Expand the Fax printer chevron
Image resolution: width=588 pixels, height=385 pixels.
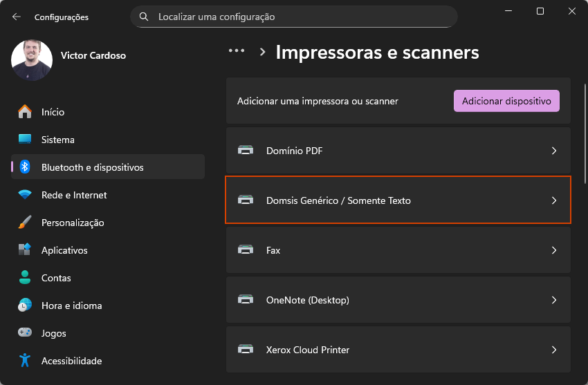[553, 250]
